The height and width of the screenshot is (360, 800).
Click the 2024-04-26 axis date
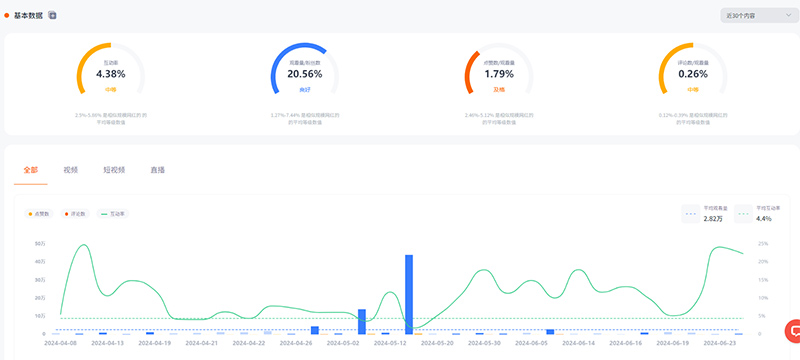[296, 343]
